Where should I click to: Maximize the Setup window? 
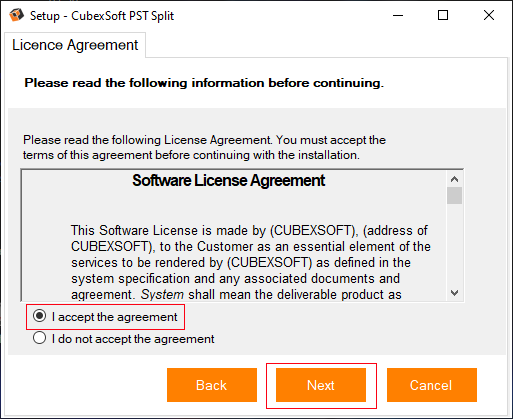click(443, 15)
